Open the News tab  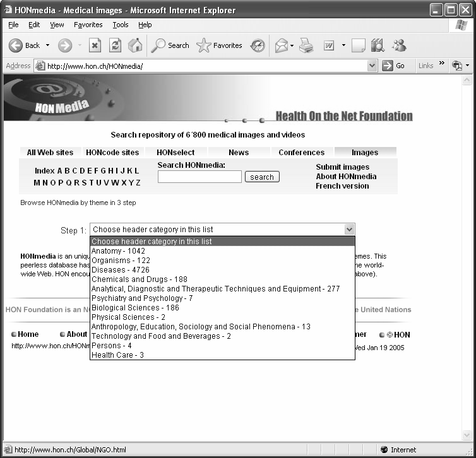click(x=239, y=152)
